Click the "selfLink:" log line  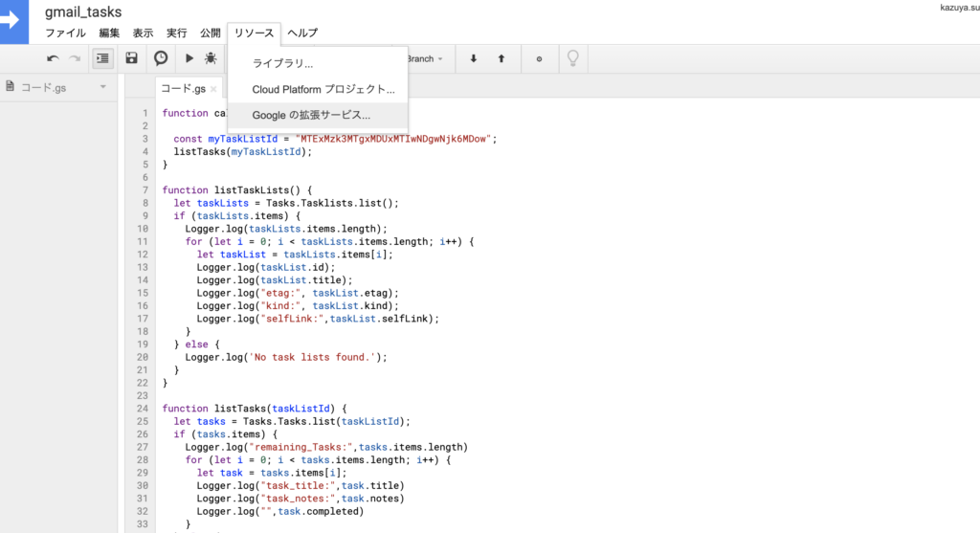318,319
